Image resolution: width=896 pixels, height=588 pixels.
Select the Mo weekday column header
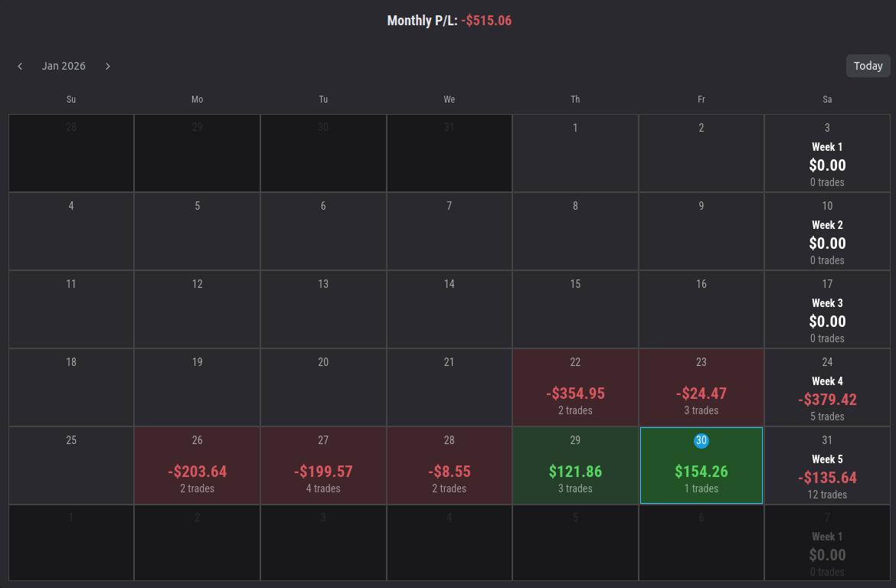197,99
